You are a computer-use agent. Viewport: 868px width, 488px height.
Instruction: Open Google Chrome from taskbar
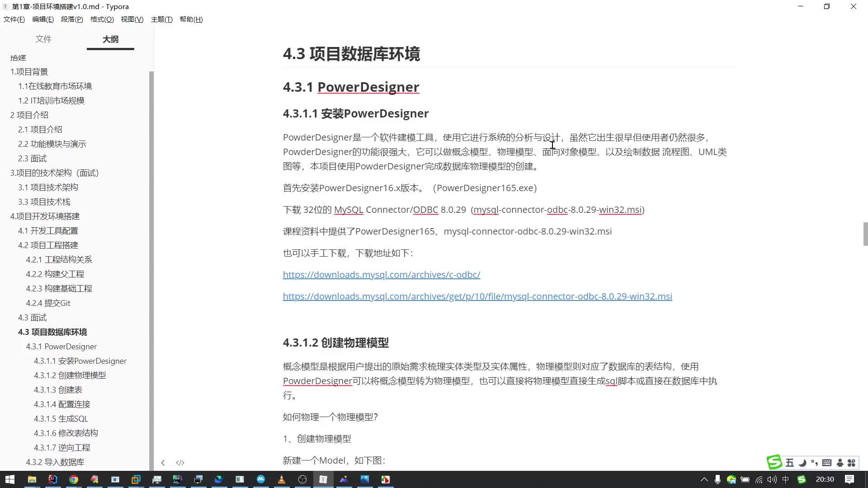click(73, 479)
